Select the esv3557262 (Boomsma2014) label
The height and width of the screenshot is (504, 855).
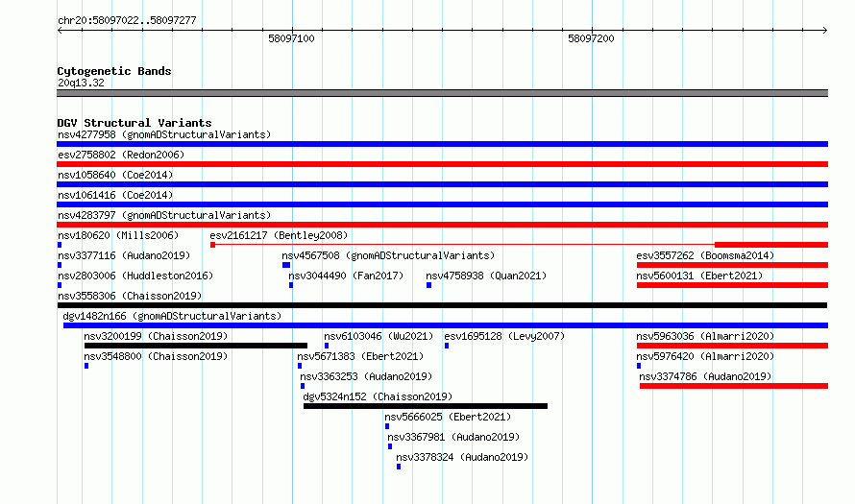coord(705,255)
